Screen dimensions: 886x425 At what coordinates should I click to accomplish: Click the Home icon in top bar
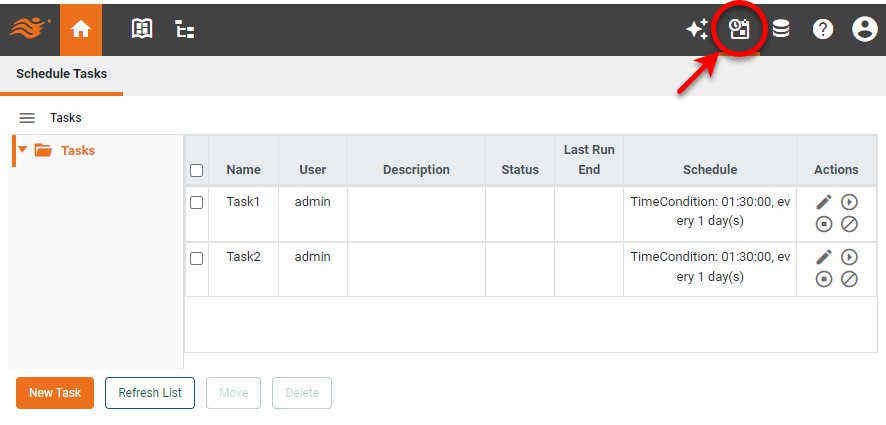[81, 30]
